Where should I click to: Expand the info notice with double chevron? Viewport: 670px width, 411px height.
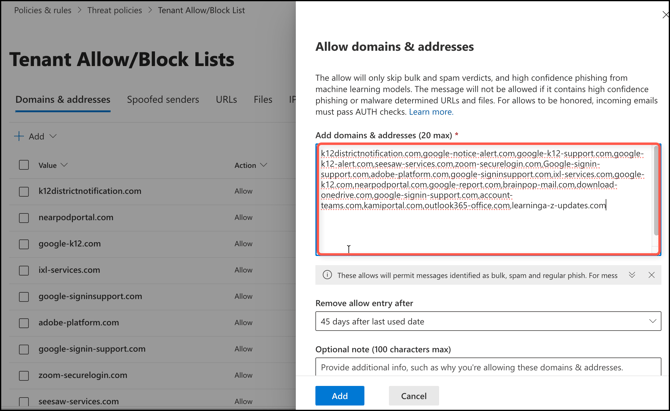[x=632, y=275]
